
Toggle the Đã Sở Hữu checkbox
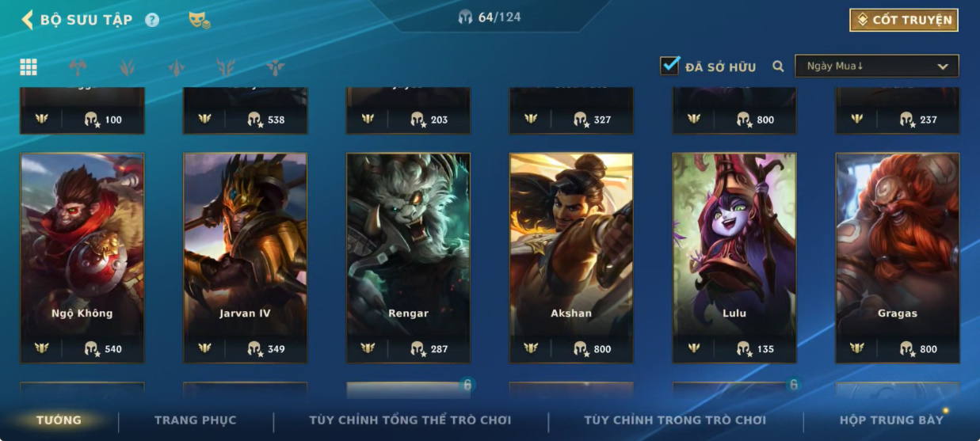point(670,66)
